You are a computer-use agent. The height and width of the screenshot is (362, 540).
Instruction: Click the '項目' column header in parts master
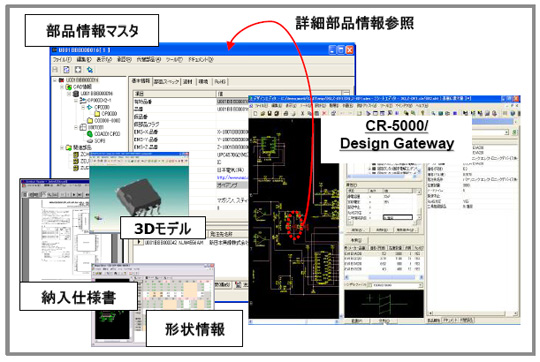(x=174, y=94)
